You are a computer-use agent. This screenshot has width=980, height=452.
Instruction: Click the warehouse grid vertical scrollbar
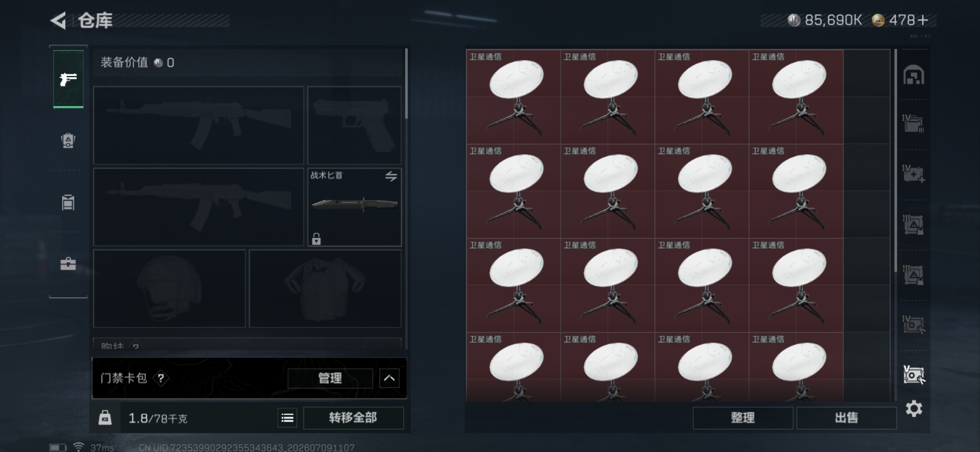(x=895, y=161)
